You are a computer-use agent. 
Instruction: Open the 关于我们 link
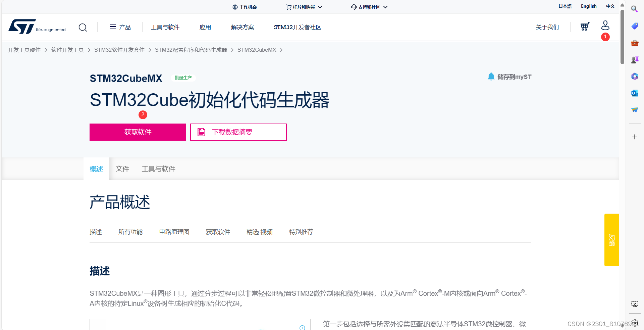coord(547,27)
